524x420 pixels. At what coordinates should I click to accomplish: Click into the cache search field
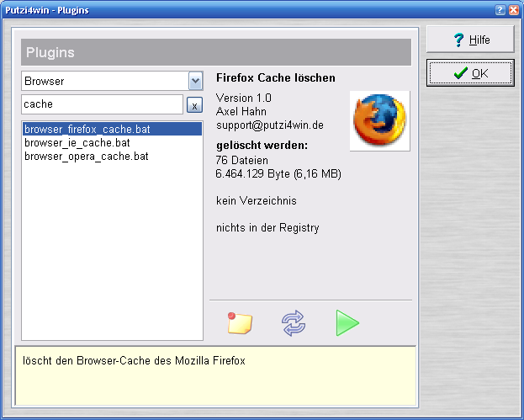pos(103,104)
